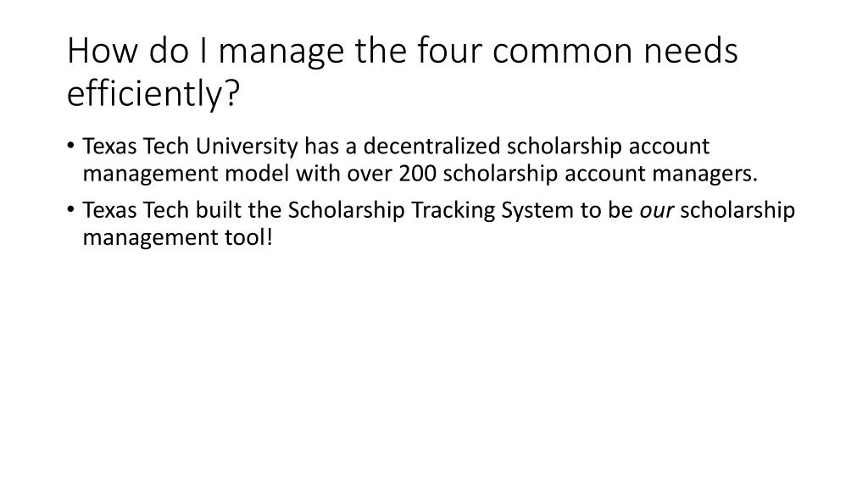The height and width of the screenshot is (488, 868).
Task: Click the word 'over' before '200'
Action: (x=370, y=175)
